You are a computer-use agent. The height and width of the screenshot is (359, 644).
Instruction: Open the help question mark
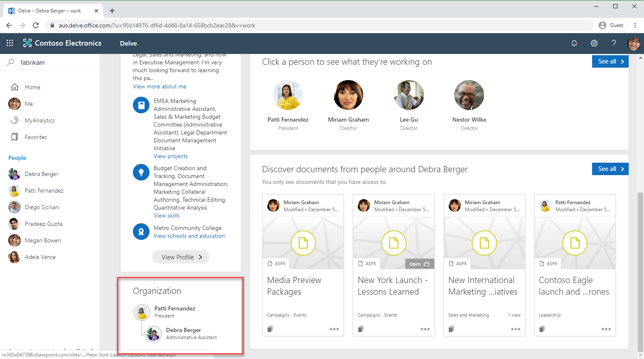(x=614, y=43)
